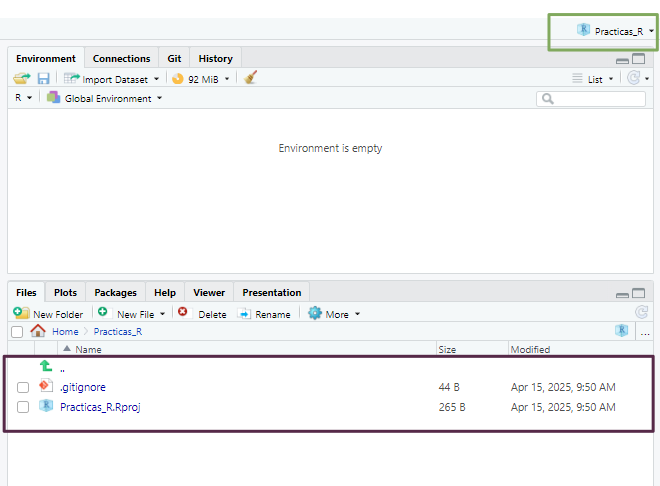Viewport: 660px width, 486px height.
Task: Open the Packages tab
Action: (x=116, y=293)
